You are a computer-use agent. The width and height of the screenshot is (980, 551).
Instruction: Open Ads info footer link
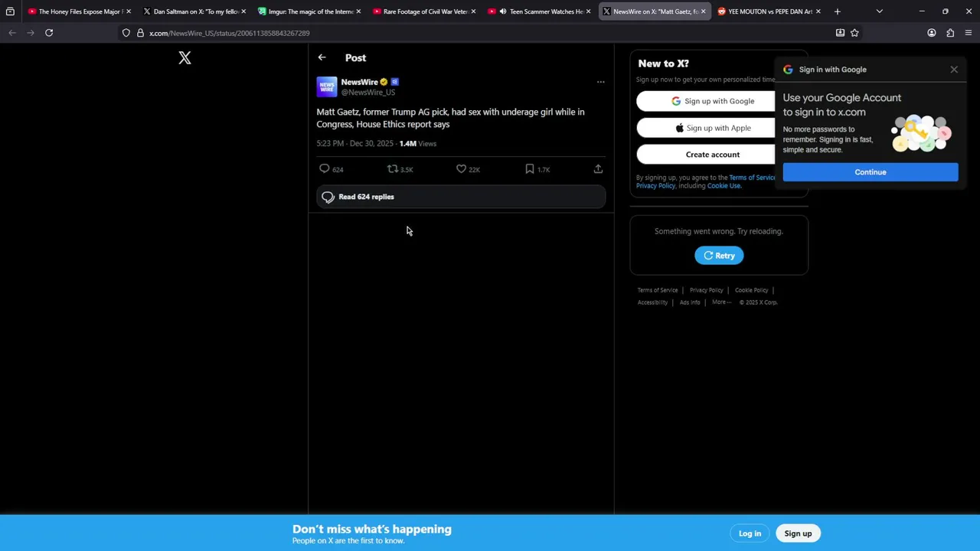click(690, 302)
